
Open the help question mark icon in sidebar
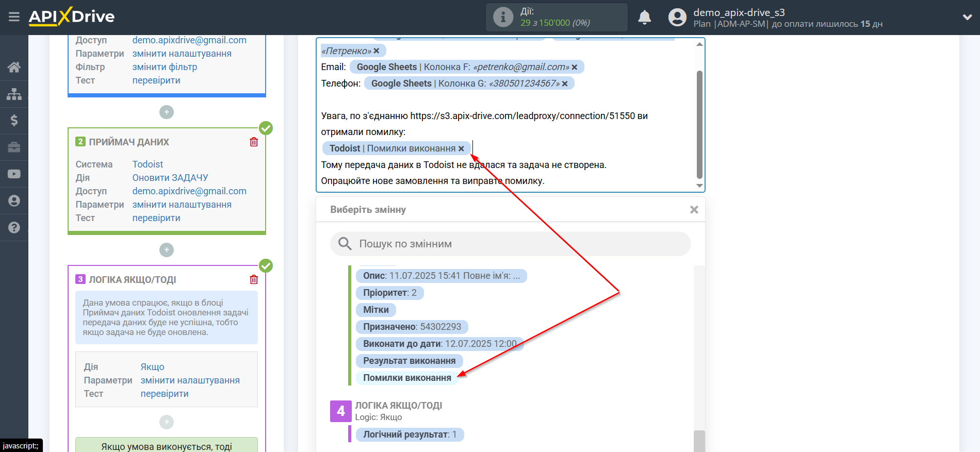click(x=14, y=227)
